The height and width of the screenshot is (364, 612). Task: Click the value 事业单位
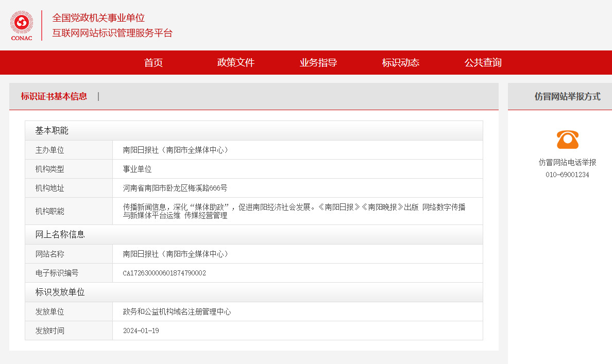pos(137,169)
